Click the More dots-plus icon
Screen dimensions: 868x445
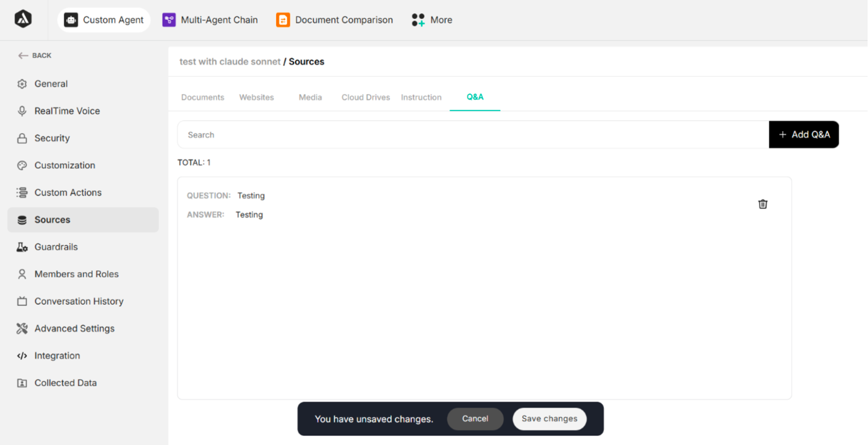pyautogui.click(x=418, y=20)
